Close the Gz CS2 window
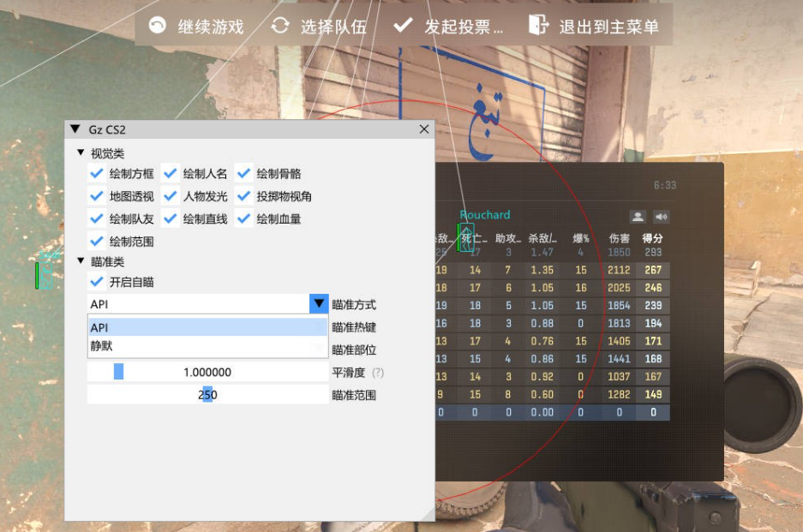 424,129
